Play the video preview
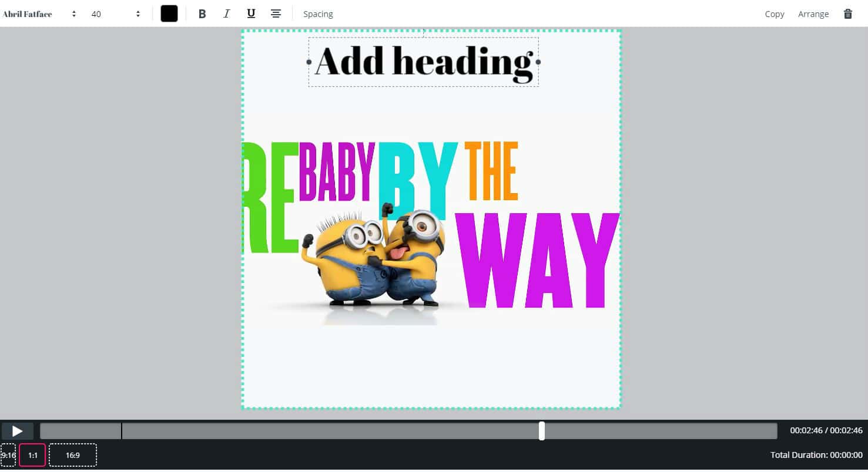This screenshot has height=472, width=868. pos(17,431)
